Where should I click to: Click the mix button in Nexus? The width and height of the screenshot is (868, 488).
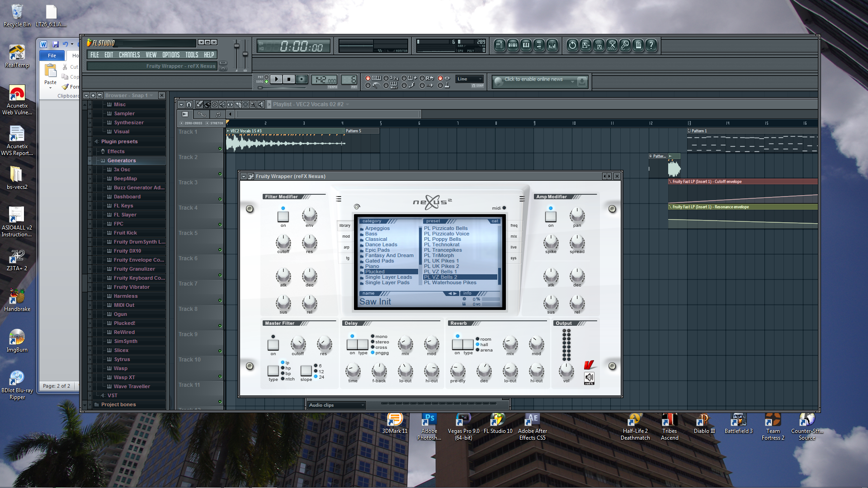coord(514,236)
